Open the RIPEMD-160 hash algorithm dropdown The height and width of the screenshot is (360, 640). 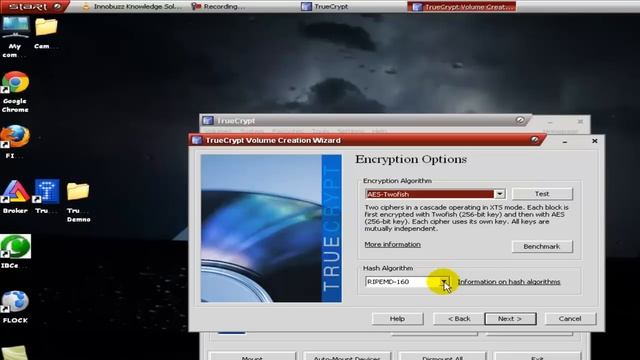pos(444,282)
